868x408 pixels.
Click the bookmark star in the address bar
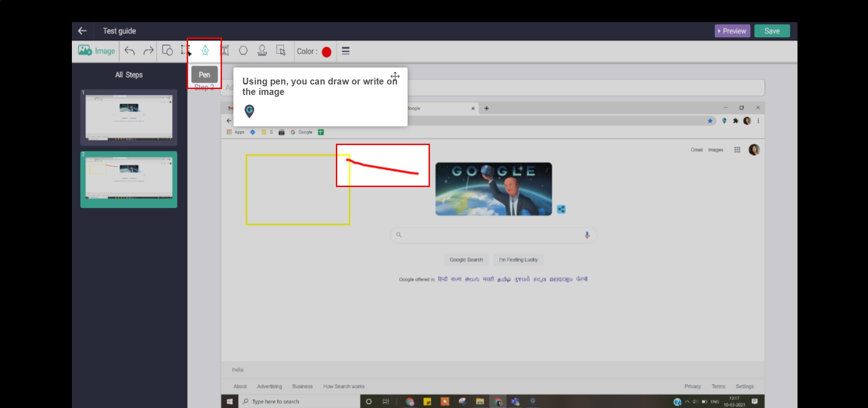coord(710,121)
